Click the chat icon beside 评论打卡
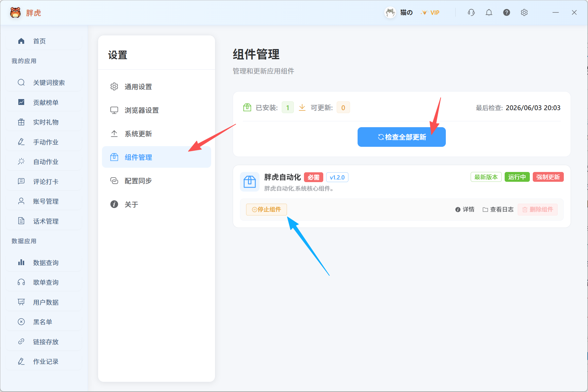This screenshot has width=588, height=392. [x=21, y=181]
